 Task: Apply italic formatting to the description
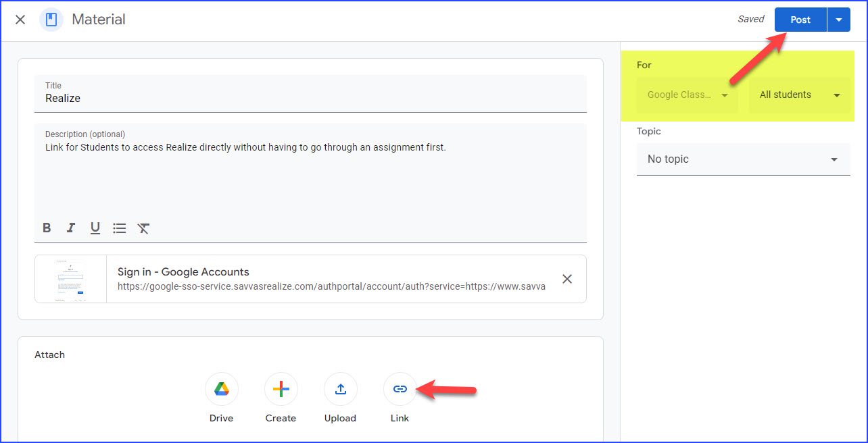click(x=71, y=228)
